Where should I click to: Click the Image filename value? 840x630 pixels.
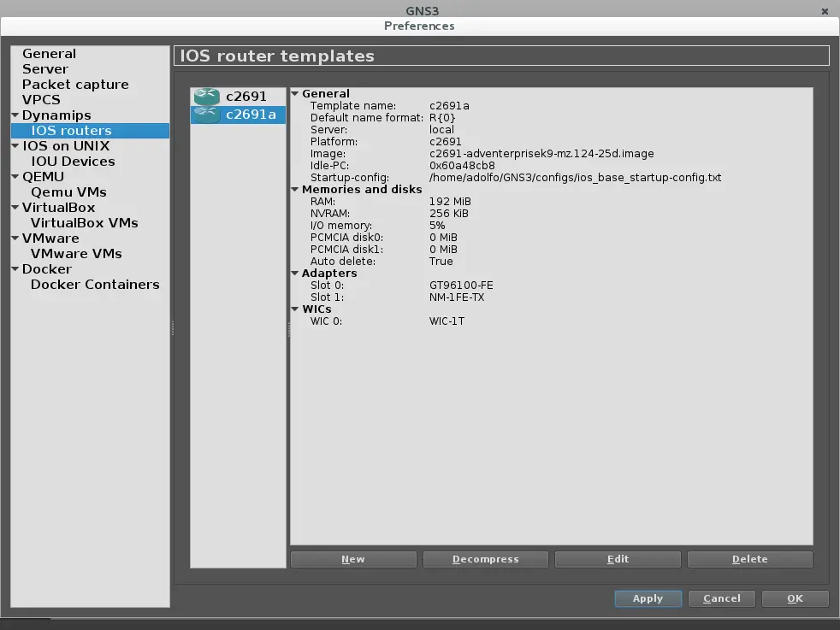coord(541,154)
